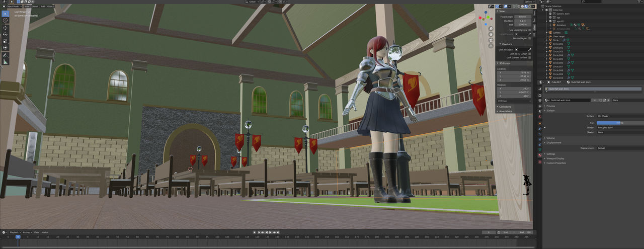Click the Local Camera eyedropper icon

530,34
